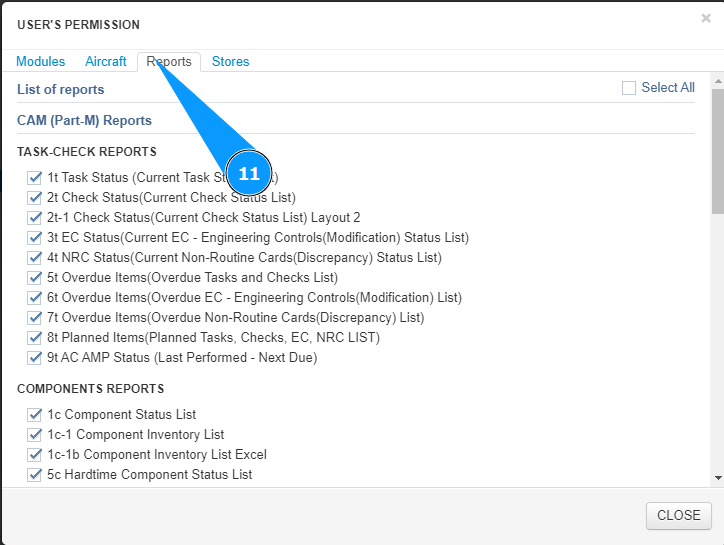Toggle 3t EC Status report checkbox

35,238
